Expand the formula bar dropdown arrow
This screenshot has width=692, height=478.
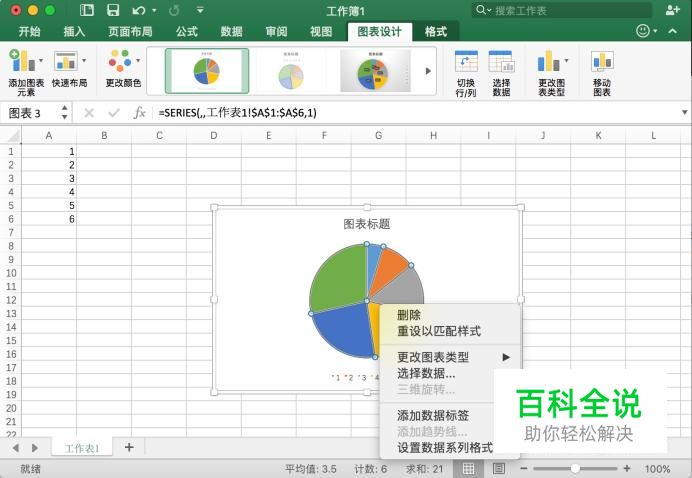[684, 113]
